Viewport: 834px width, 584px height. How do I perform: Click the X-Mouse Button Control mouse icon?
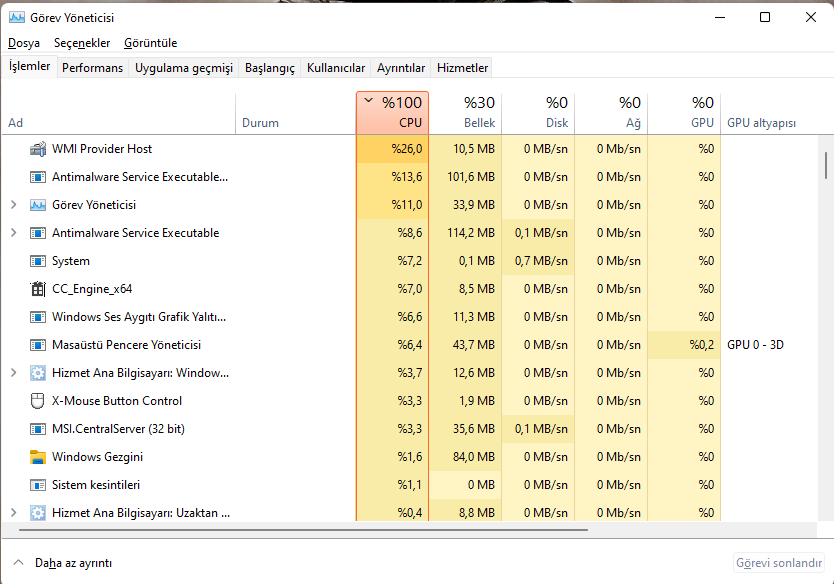point(37,401)
